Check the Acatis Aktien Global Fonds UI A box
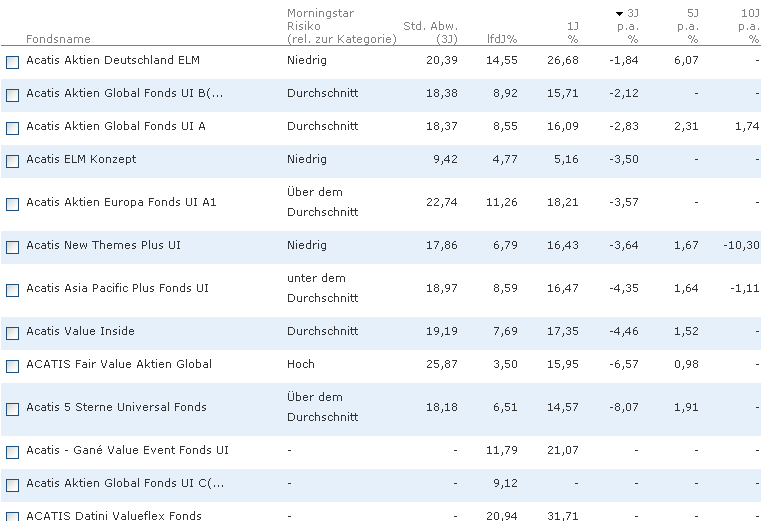Viewport: 768px width, 521px height. pyautogui.click(x=12, y=128)
